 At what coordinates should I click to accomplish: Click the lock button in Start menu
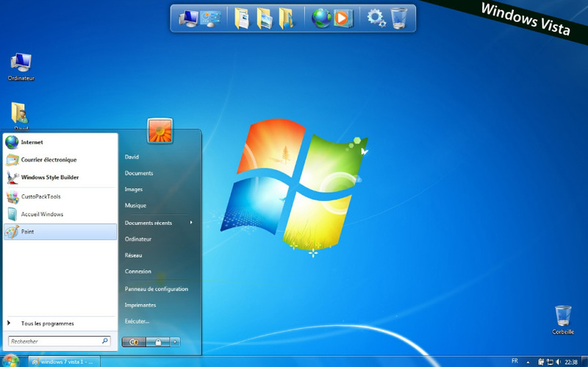coord(158,342)
